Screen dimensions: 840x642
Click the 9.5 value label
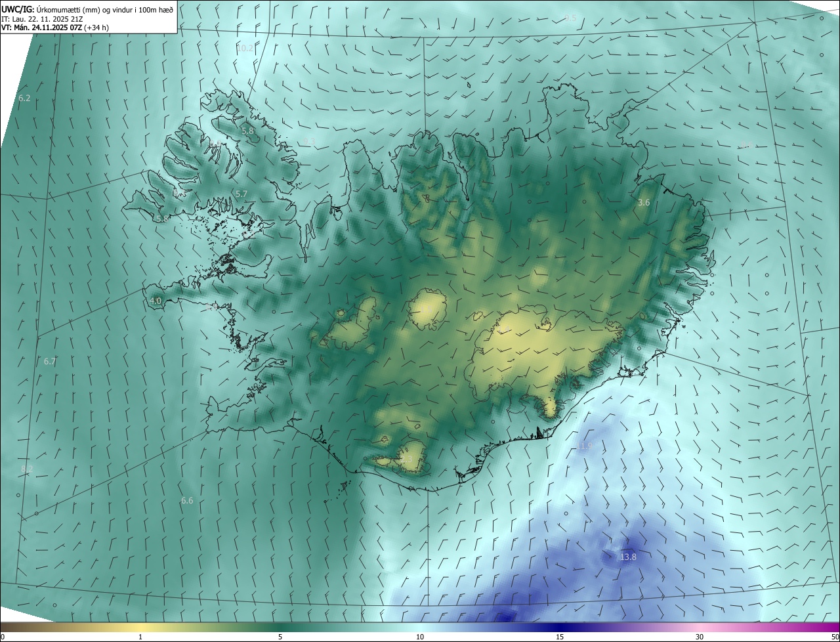coord(570,18)
